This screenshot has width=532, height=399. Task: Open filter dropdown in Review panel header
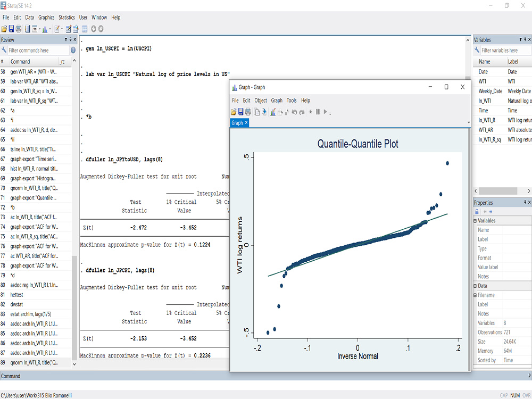(66, 39)
